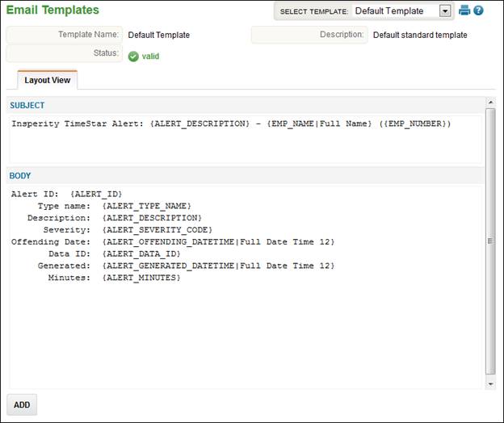Image resolution: width=504 pixels, height=423 pixels.
Task: Click the ({EMP_NUMBER}) placeholder in subject
Action: pos(415,124)
